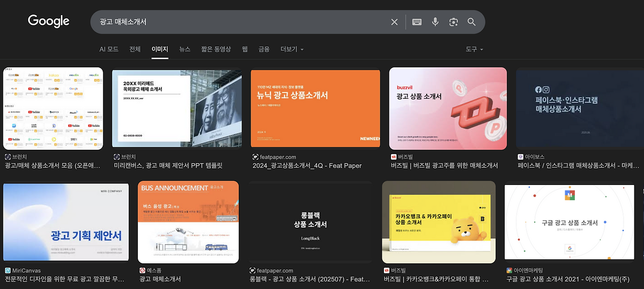
Task: Open the BUS ANNOUNCEMENT 버스 음성 광고 thumbnail
Action: tap(188, 222)
